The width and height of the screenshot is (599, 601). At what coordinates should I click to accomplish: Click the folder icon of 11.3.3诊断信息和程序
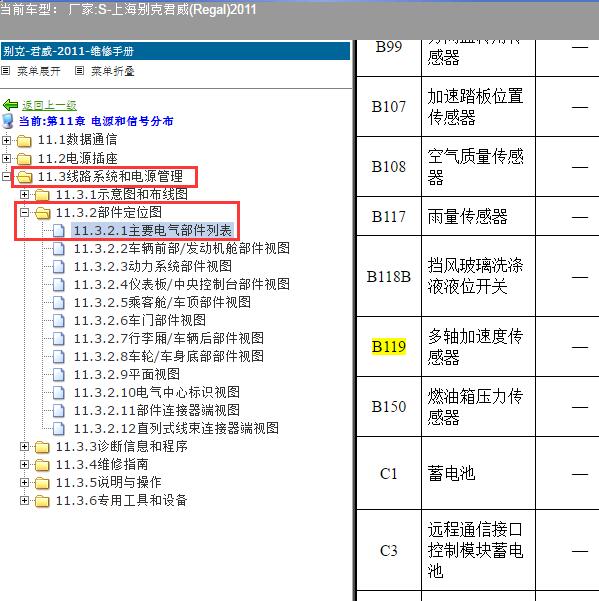[42, 447]
